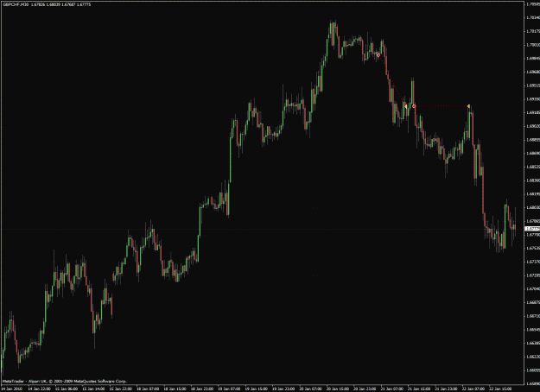This screenshot has height=392, width=540.
Task: Click the 21 Jan 15:00 time axis label
Action: click(420, 389)
